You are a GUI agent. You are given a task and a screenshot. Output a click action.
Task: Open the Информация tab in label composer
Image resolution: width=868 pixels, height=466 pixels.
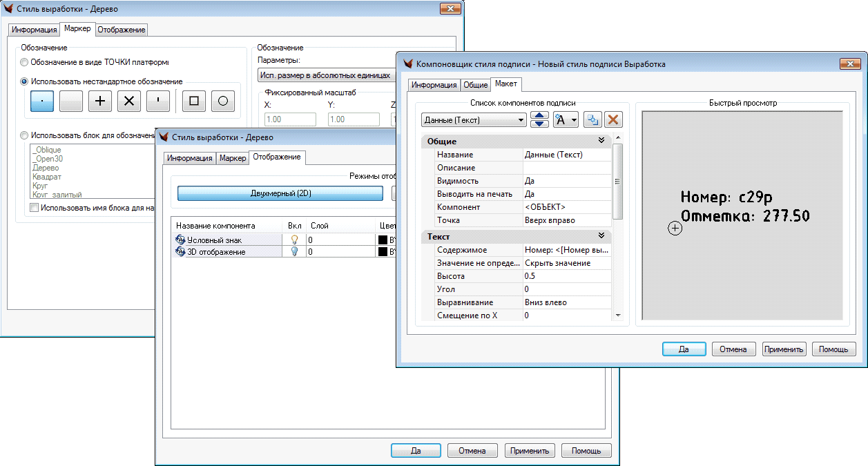pos(434,85)
